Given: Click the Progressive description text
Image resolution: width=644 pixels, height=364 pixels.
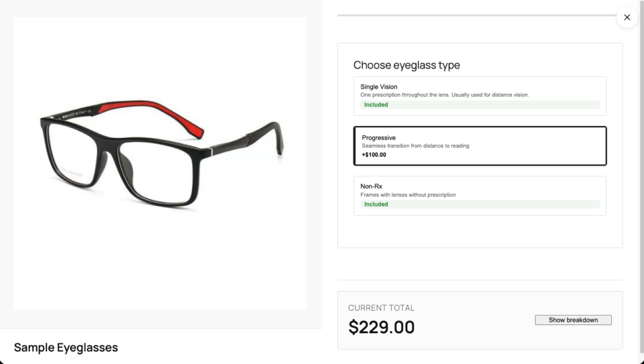Looking at the screenshot, I should [x=415, y=146].
